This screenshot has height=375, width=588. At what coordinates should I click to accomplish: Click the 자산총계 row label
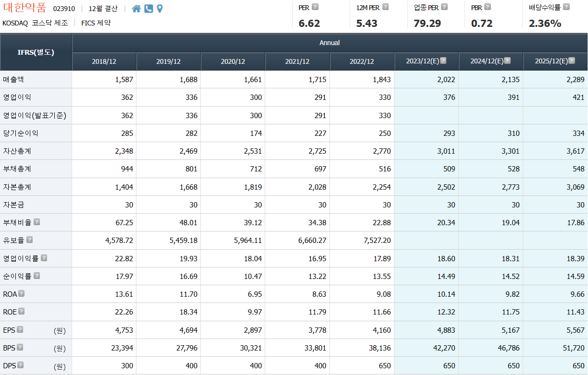[17, 151]
